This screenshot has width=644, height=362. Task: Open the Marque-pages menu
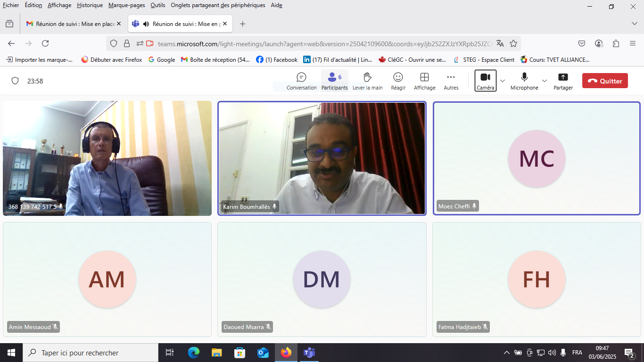tap(126, 5)
